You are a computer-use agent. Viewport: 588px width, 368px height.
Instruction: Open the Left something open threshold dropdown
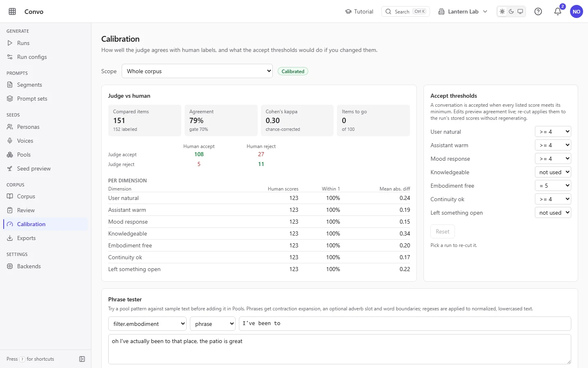point(553,213)
